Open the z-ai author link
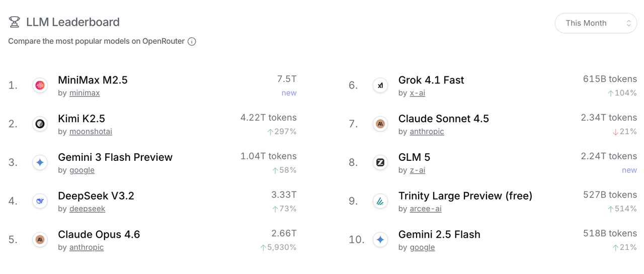The width and height of the screenshot is (644, 274). [x=418, y=170]
